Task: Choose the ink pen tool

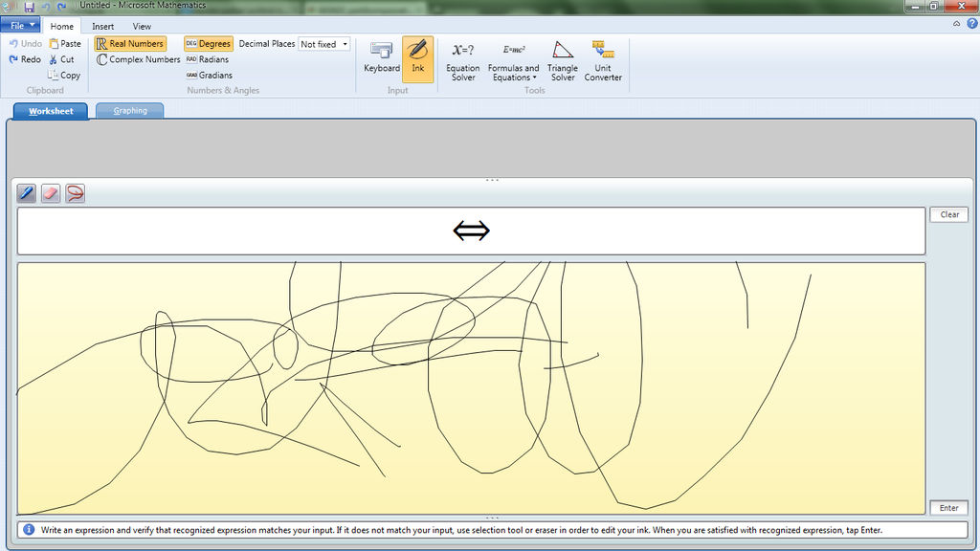Action: pos(26,193)
